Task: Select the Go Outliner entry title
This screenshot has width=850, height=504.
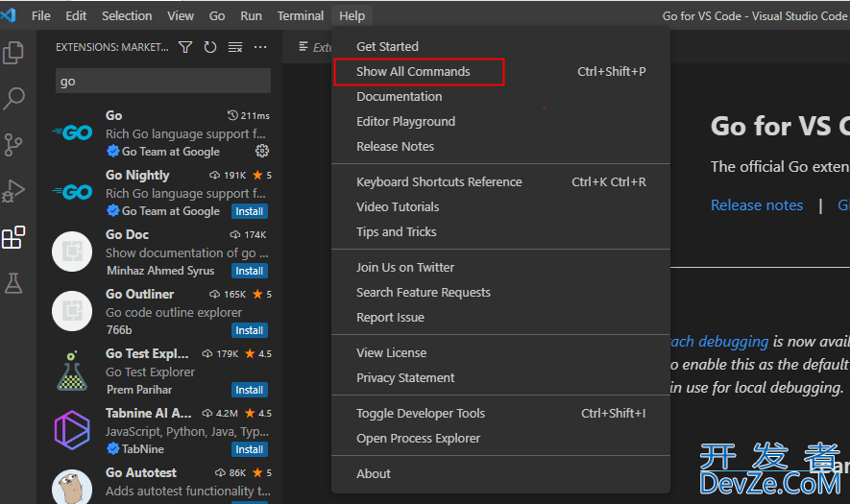Action: tap(140, 295)
